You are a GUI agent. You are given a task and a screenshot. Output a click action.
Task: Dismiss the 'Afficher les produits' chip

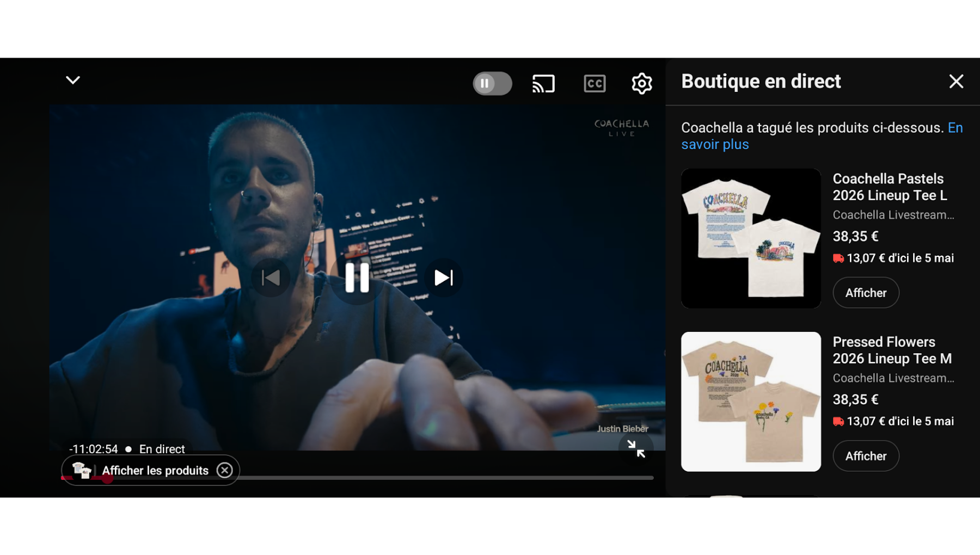pos(224,470)
